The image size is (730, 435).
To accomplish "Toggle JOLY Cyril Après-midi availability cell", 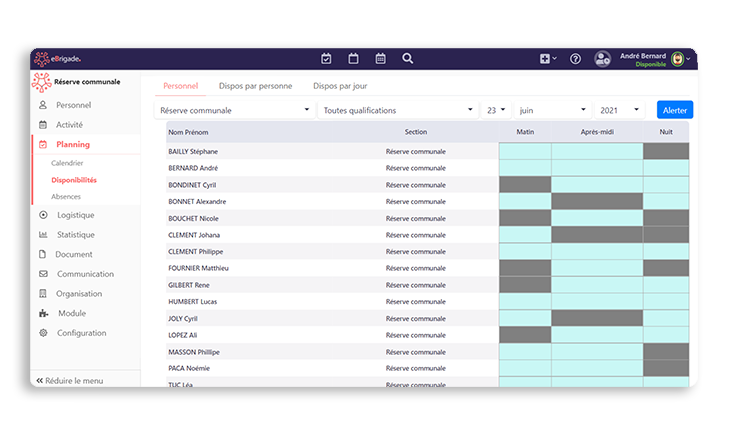I will coord(597,319).
